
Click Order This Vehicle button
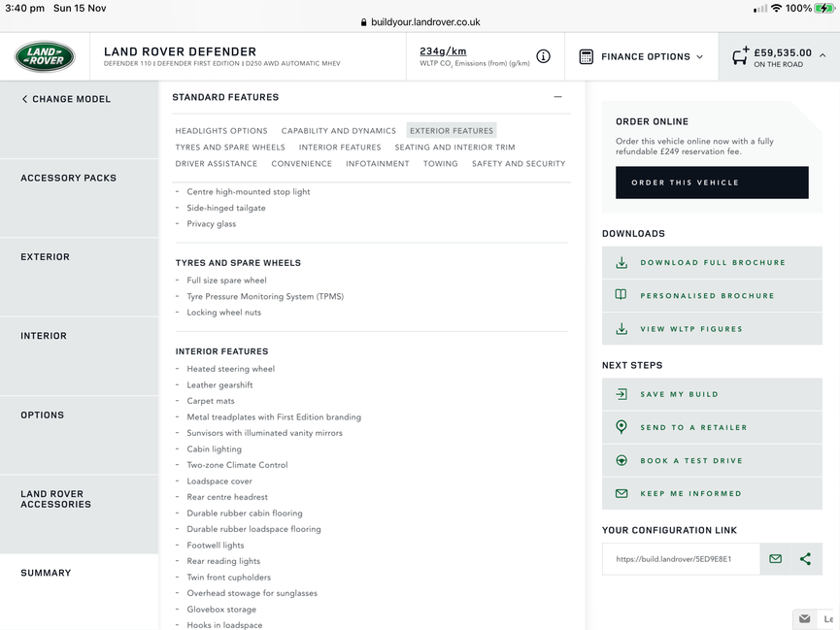[x=712, y=182]
